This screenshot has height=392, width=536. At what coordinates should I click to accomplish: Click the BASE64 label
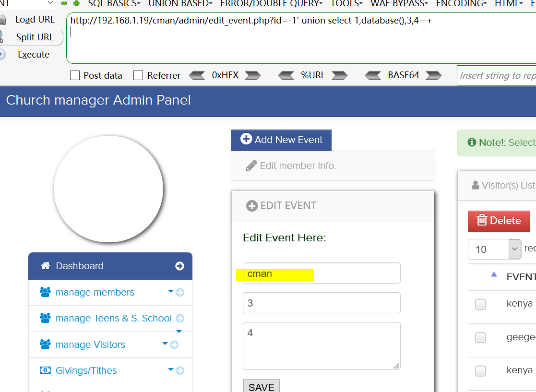(x=404, y=75)
